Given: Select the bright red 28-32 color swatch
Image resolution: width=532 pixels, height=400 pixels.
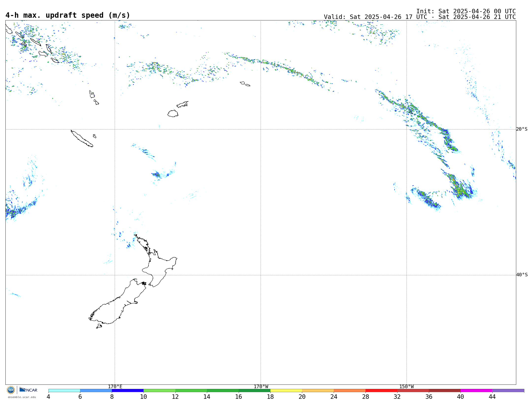Looking at the screenshot, I should (382, 391).
